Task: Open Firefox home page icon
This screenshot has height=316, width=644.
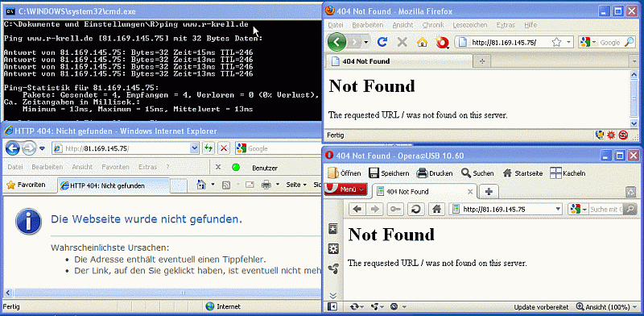Action: [x=422, y=42]
